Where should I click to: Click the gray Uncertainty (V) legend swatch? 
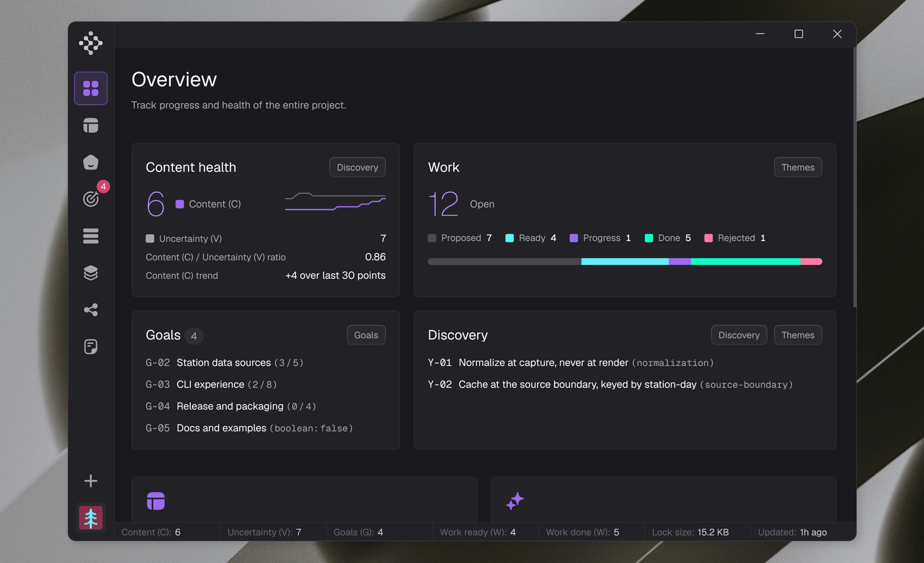(150, 239)
